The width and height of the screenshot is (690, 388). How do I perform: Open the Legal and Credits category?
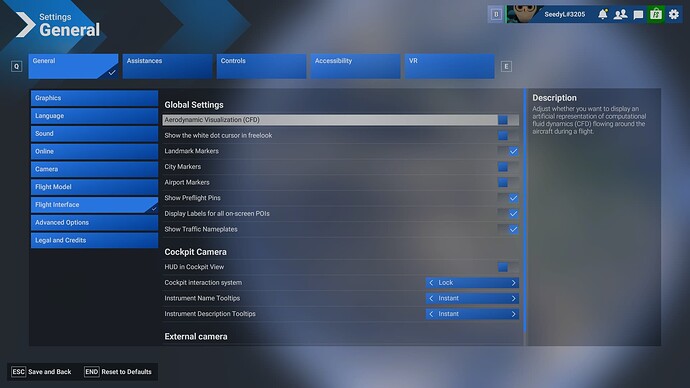coord(94,241)
